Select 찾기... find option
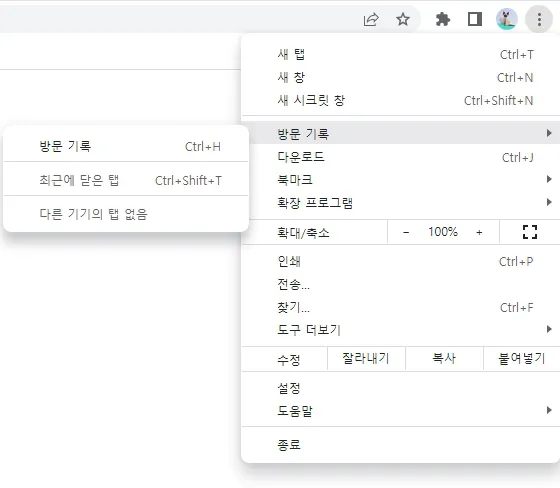 click(401, 307)
